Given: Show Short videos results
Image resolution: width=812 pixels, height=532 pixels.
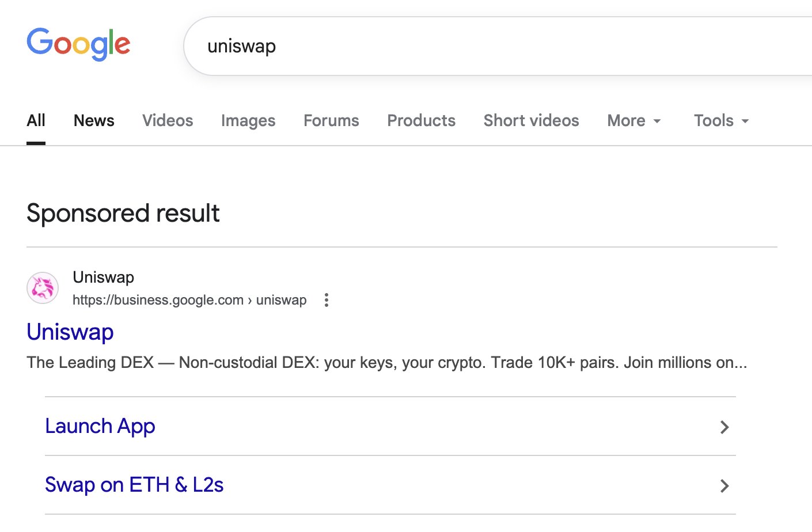Looking at the screenshot, I should click(531, 121).
